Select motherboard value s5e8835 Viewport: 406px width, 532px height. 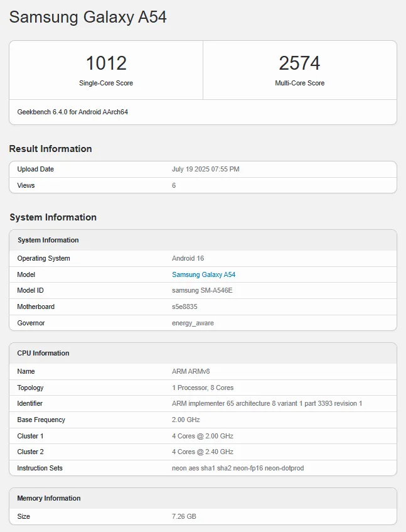coord(184,307)
